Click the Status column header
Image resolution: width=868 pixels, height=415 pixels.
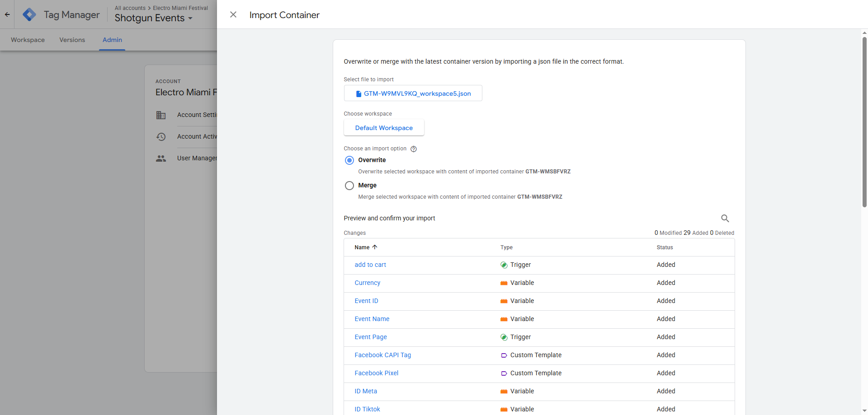pyautogui.click(x=665, y=247)
